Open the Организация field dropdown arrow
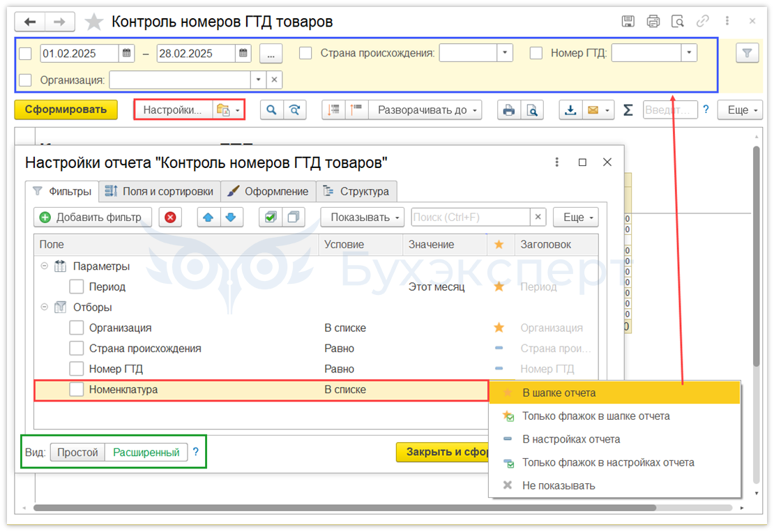This screenshot has height=532, width=774. [x=258, y=79]
